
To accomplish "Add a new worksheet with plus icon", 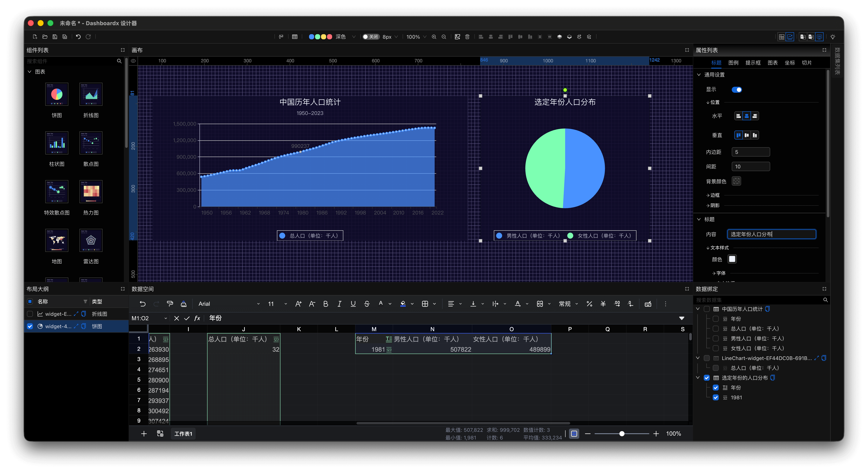I will click(x=144, y=433).
